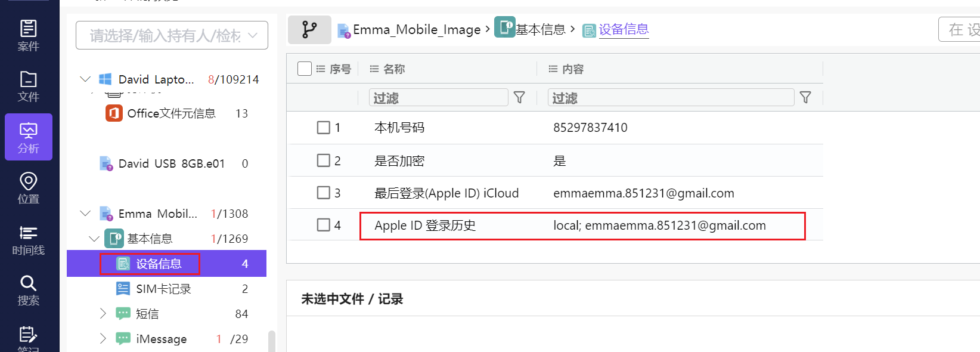
Task: Open the 搜索 (Search) sidebar icon
Action: click(x=28, y=290)
